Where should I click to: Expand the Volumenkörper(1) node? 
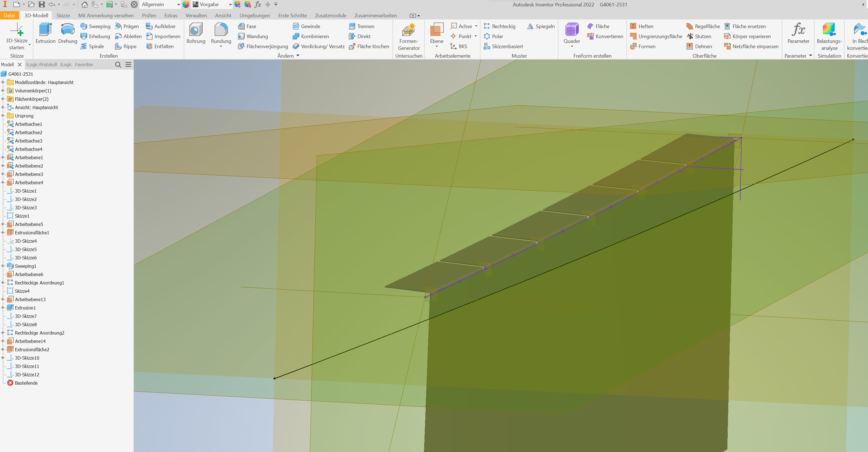pyautogui.click(x=3, y=90)
